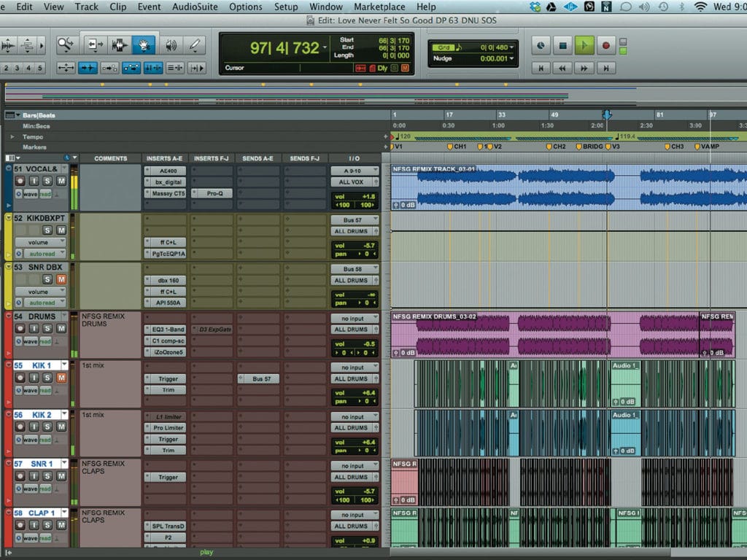Unmute the 55 KIK 1 track
The image size is (747, 560).
(x=61, y=378)
